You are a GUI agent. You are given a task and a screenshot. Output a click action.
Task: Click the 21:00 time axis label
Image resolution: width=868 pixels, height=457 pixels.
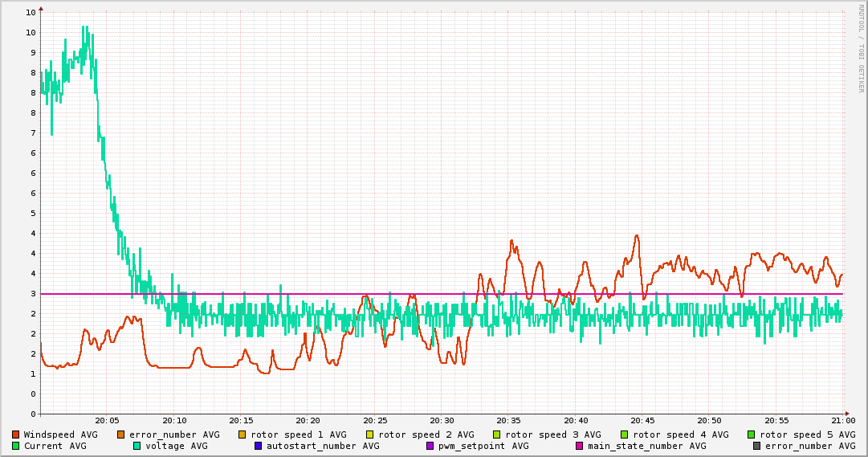[x=842, y=420]
